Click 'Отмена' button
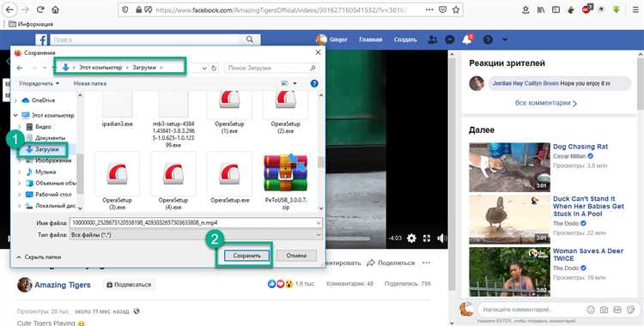 point(296,256)
